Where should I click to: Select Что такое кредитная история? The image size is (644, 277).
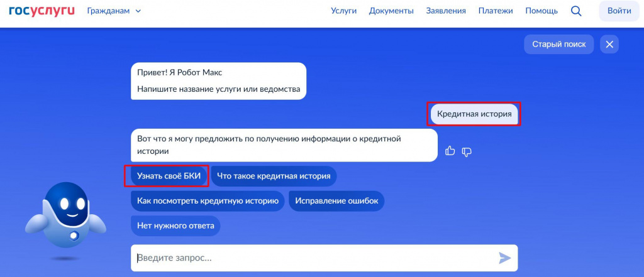(x=274, y=176)
